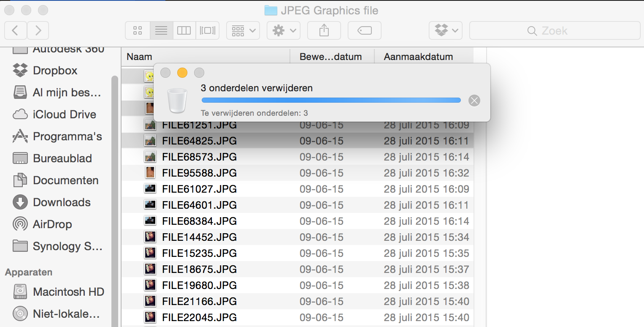Click the Share toolbar icon
Screen dimensions: 644x327
coord(324,30)
